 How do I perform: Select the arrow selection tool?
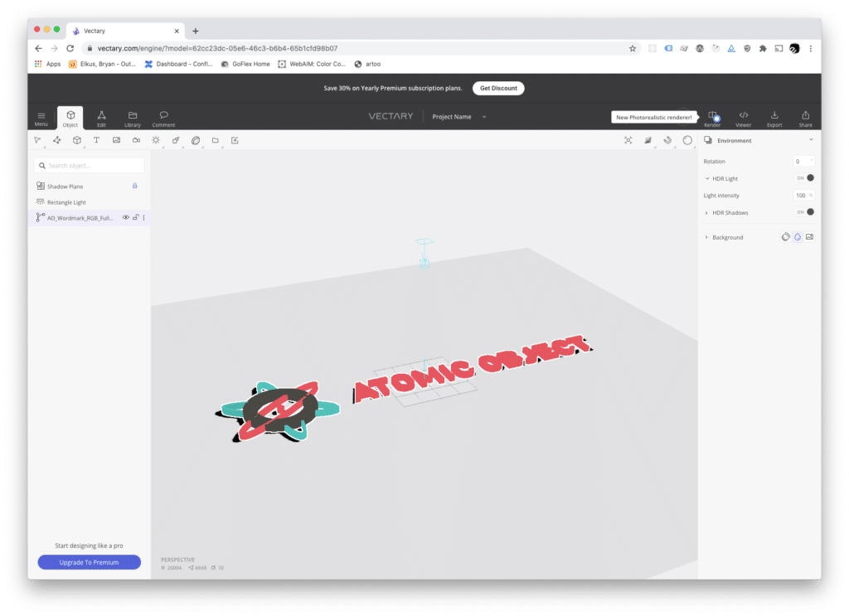point(38,140)
